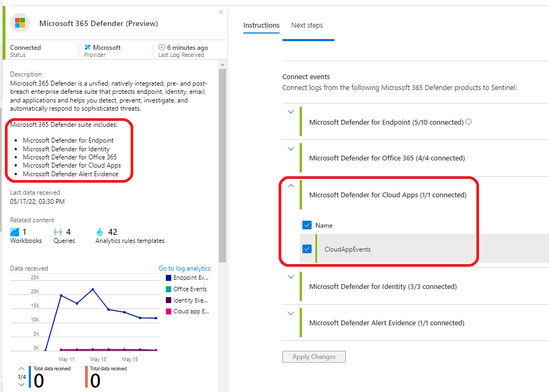This screenshot has width=549, height=392.
Task: Expand Microsoft Defender for Identity section
Action: tap(290, 277)
